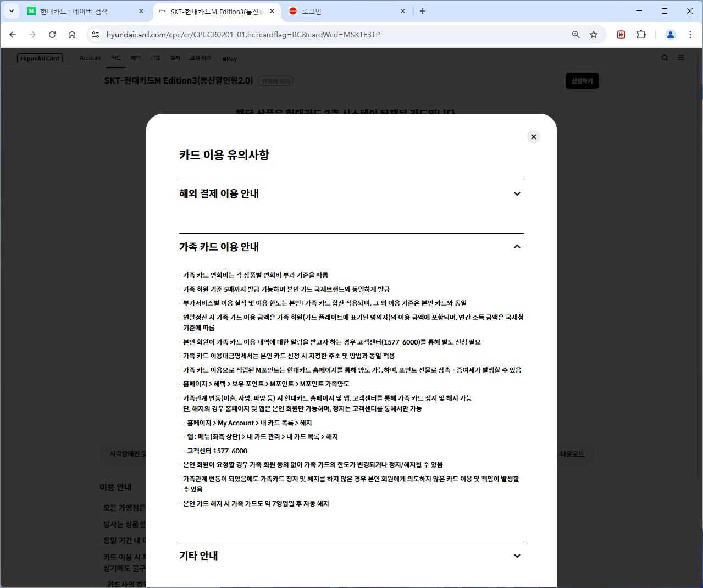Click the M포인트 가족양도 path line

[x=266, y=384]
